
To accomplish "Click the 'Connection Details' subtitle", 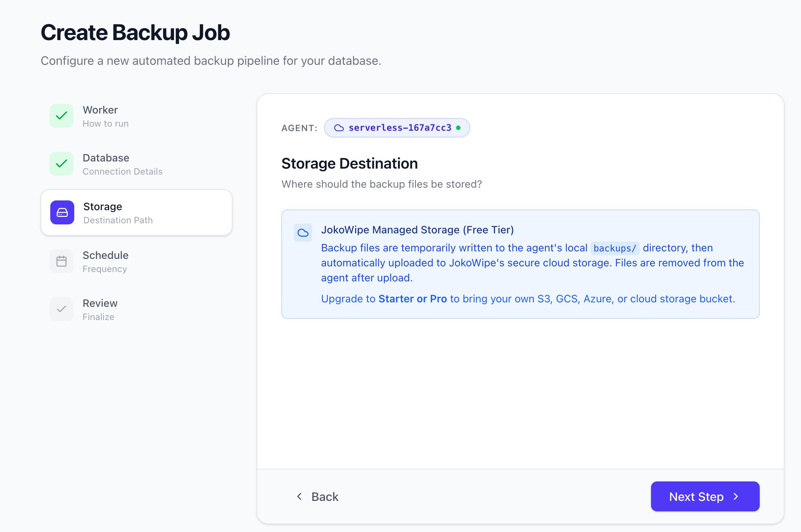I will tap(123, 171).
